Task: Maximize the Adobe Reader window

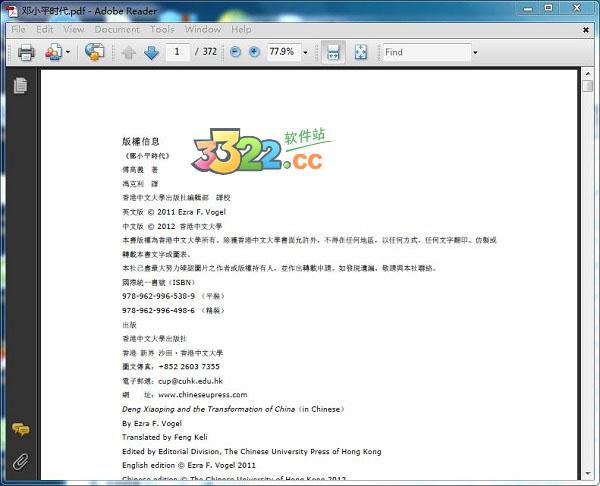Action: point(549,8)
